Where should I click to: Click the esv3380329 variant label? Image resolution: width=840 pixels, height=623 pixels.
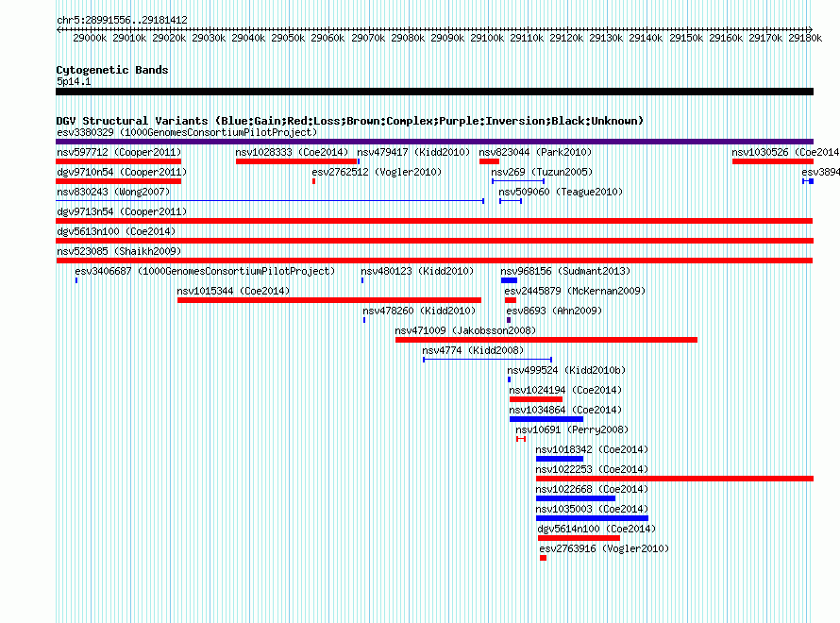click(x=187, y=132)
